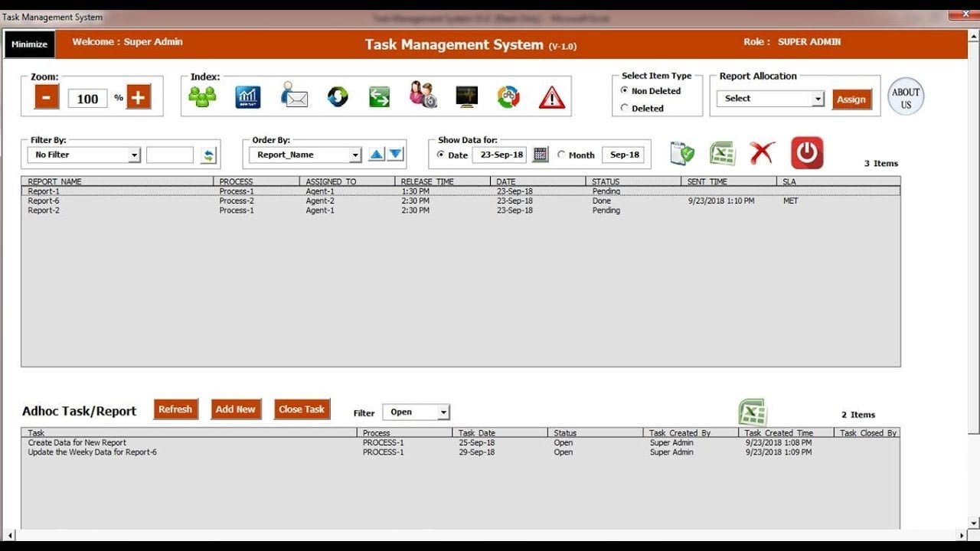Click the black monitor screen icon
The image size is (980, 551).
(466, 96)
